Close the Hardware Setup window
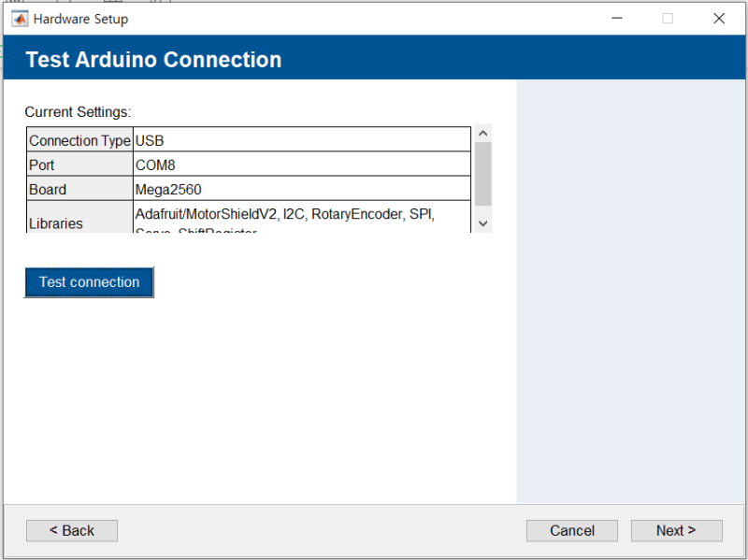 click(719, 19)
